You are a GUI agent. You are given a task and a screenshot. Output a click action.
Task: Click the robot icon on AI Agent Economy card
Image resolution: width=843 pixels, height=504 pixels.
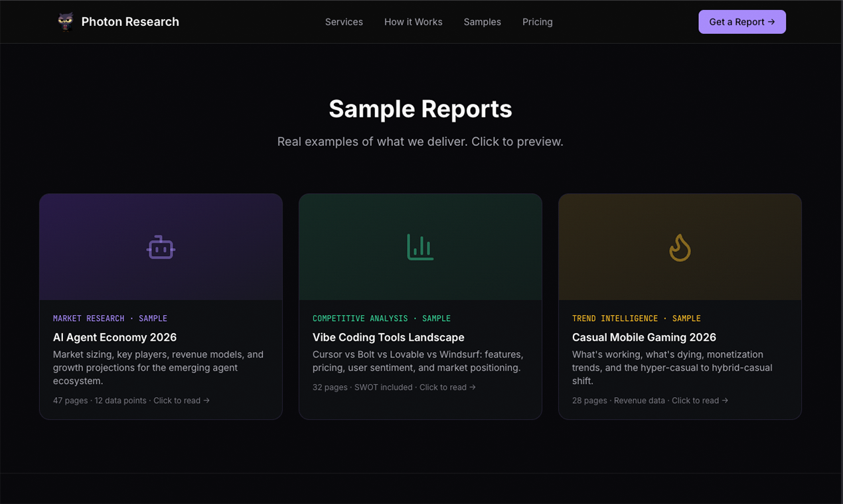(x=160, y=246)
